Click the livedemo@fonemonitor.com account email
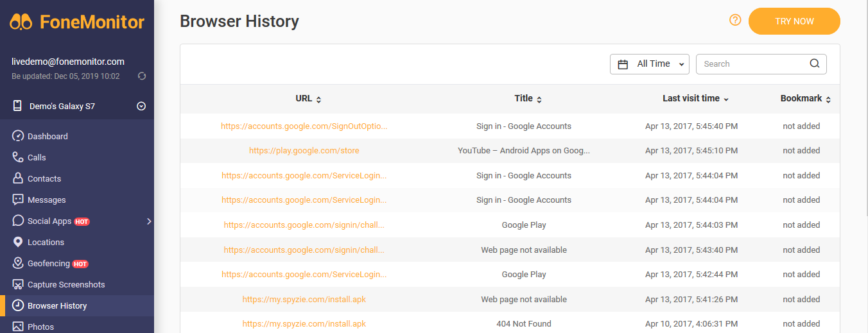Viewport: 868px width, 333px height. [x=68, y=62]
